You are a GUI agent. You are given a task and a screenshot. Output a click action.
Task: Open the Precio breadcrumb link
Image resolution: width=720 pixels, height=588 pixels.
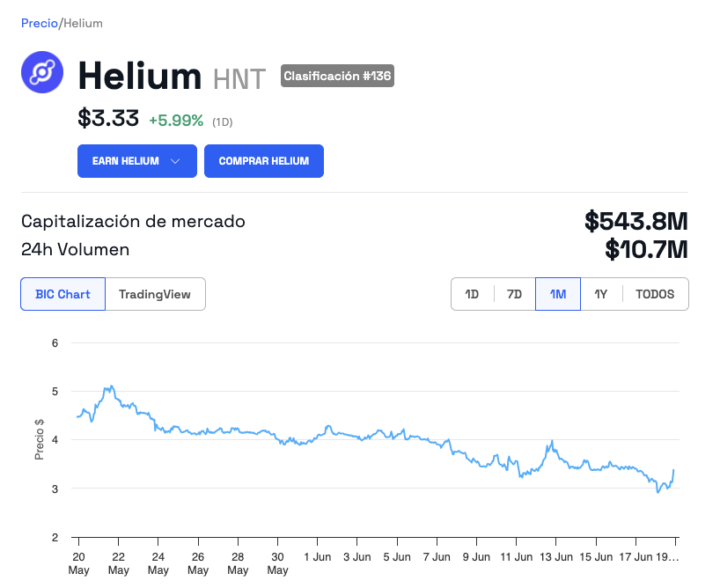coord(39,23)
